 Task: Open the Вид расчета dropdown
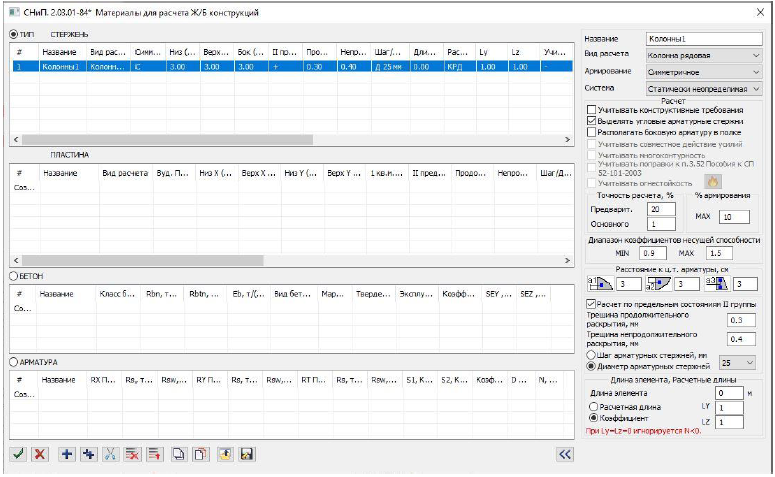pos(704,55)
